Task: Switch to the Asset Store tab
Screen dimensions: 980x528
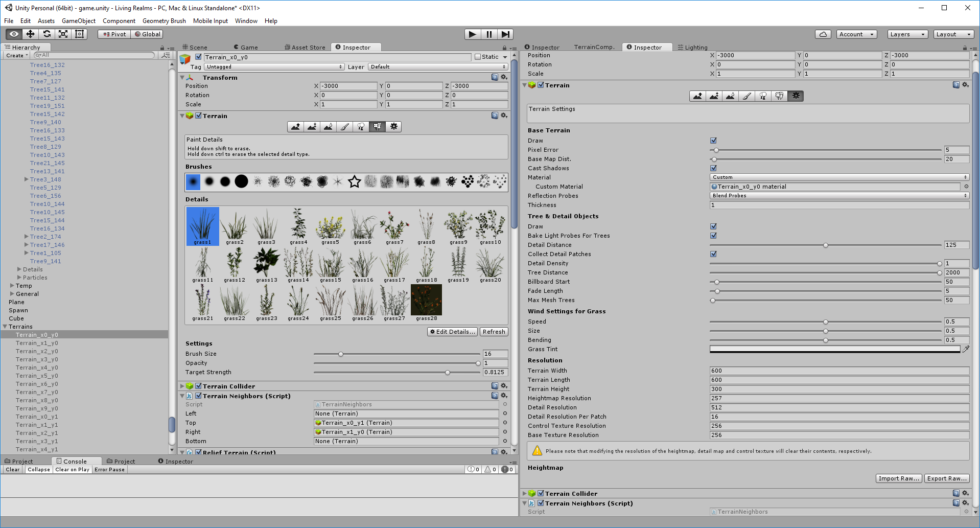Action: 305,48
